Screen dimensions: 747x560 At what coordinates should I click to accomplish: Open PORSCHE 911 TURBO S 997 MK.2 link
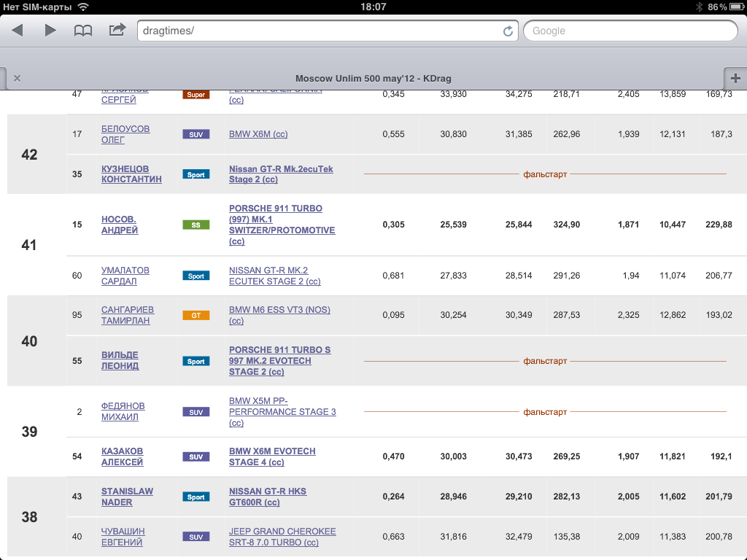[279, 360]
